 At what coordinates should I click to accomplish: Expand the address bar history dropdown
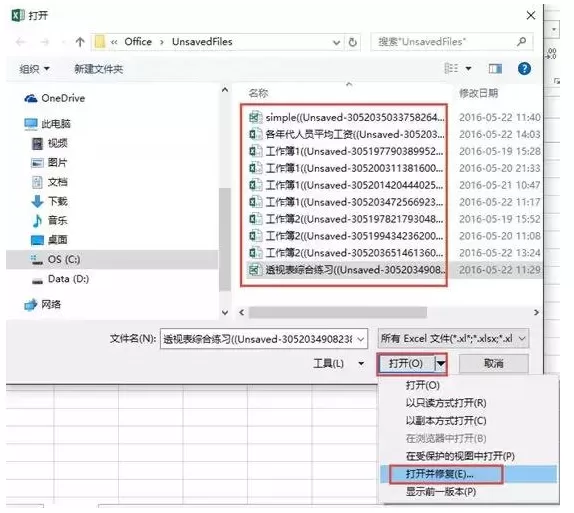(336, 42)
